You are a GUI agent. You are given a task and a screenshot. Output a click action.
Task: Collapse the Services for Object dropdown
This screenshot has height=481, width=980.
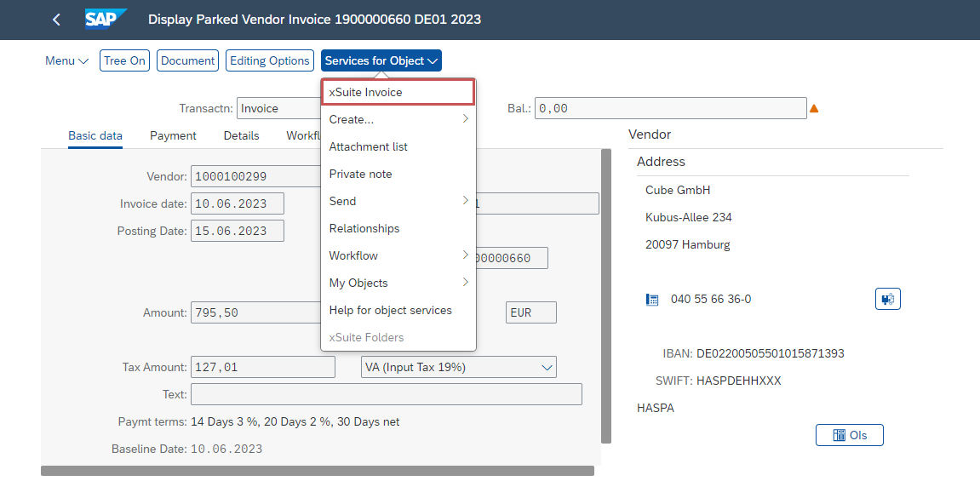click(381, 61)
